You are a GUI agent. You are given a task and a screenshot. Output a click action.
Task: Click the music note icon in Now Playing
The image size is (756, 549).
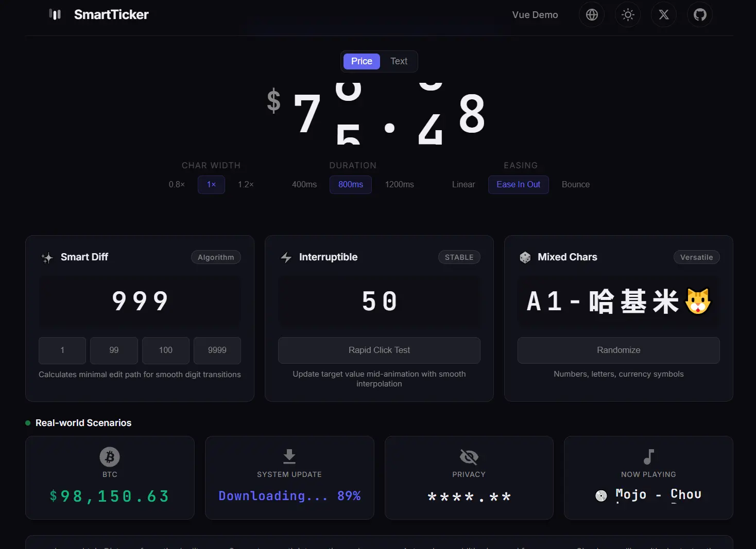coord(648,456)
